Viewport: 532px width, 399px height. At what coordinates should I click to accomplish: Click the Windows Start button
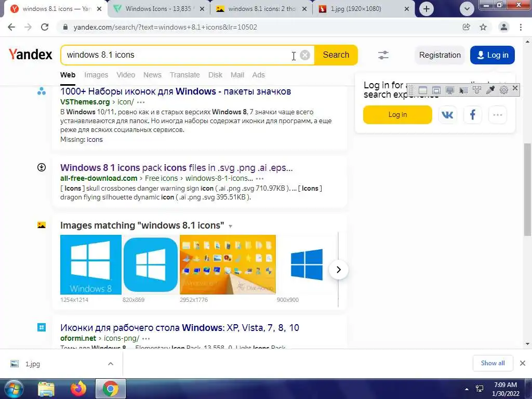click(x=13, y=389)
